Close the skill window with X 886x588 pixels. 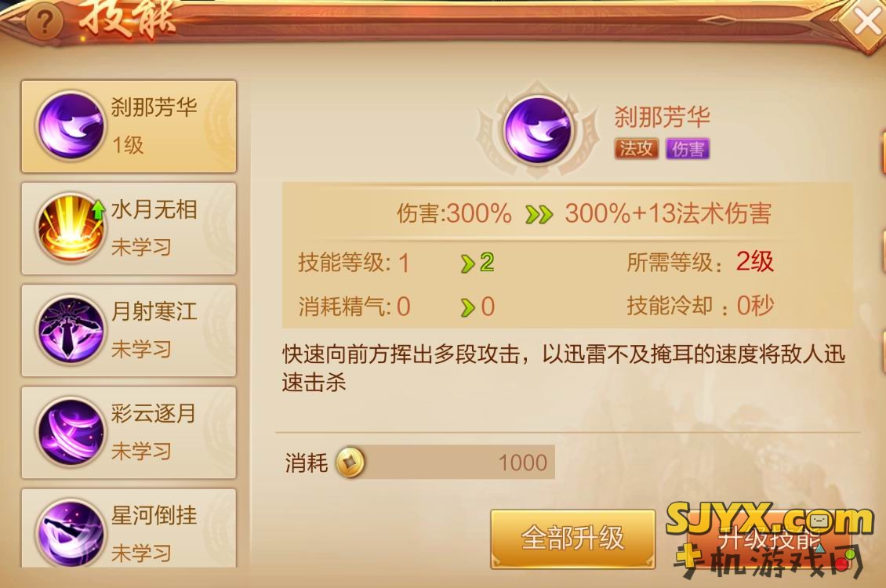pyautogui.click(x=866, y=23)
